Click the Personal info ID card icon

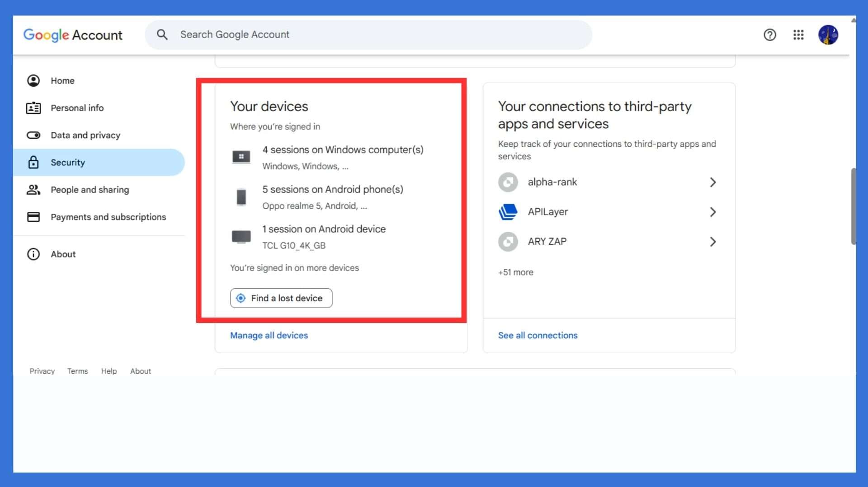33,108
